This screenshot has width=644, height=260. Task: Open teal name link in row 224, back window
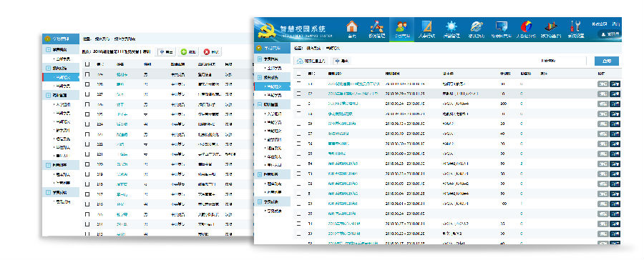pos(122,125)
